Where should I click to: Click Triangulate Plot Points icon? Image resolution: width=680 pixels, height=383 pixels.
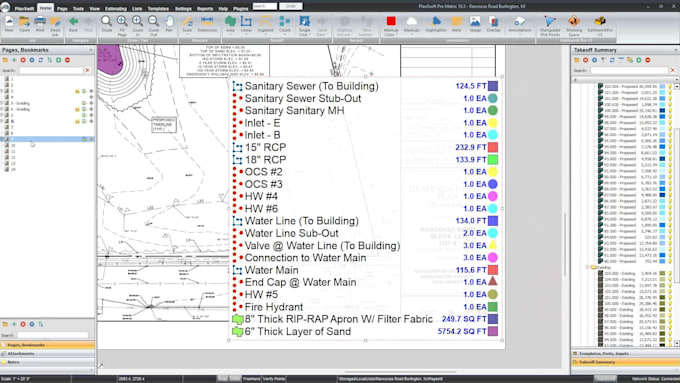coord(550,25)
